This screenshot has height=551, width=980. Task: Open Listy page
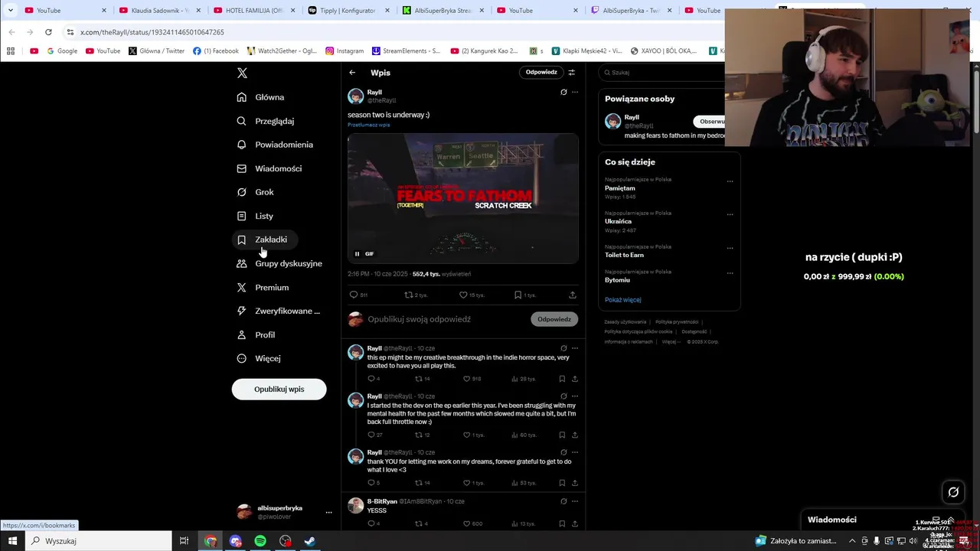tap(256, 216)
